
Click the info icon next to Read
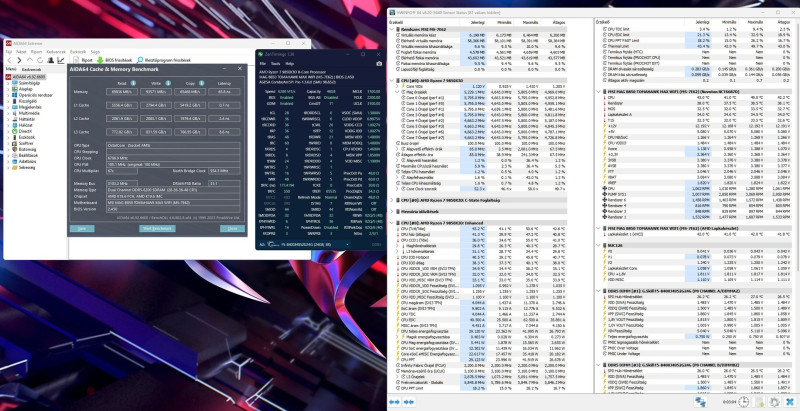tap(133, 83)
